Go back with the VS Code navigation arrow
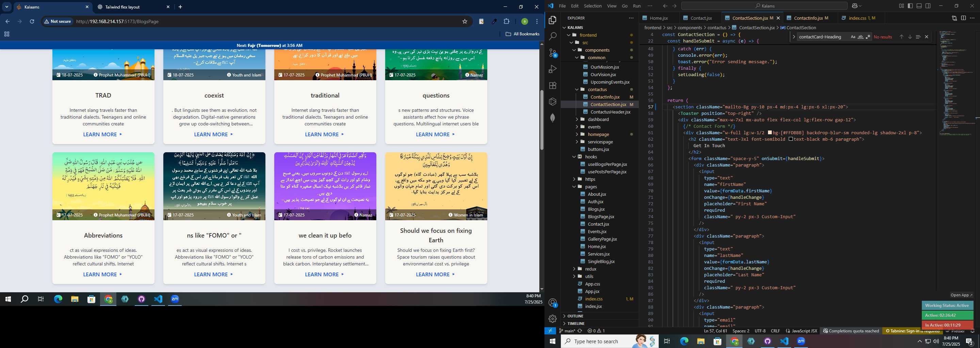The height and width of the screenshot is (348, 980). pos(665,6)
